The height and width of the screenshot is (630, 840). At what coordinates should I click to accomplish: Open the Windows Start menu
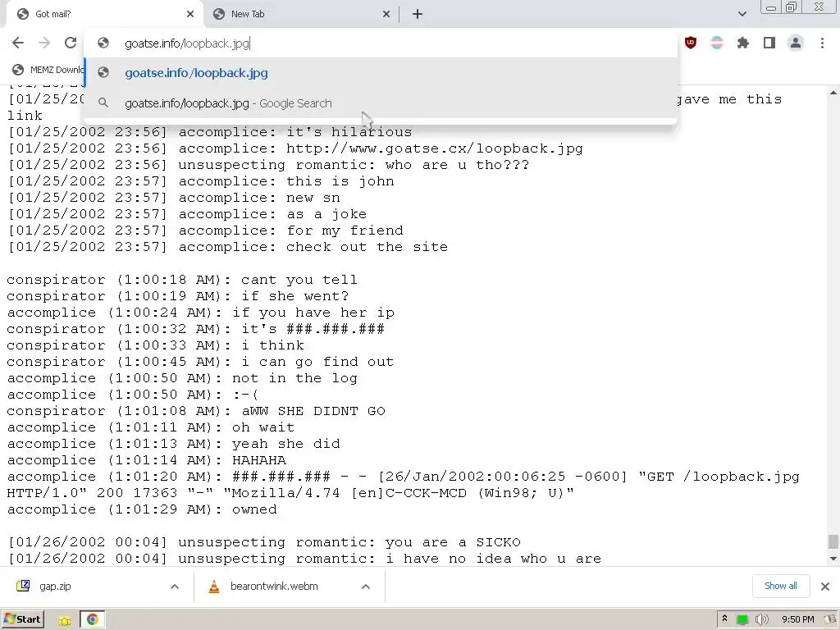22,619
